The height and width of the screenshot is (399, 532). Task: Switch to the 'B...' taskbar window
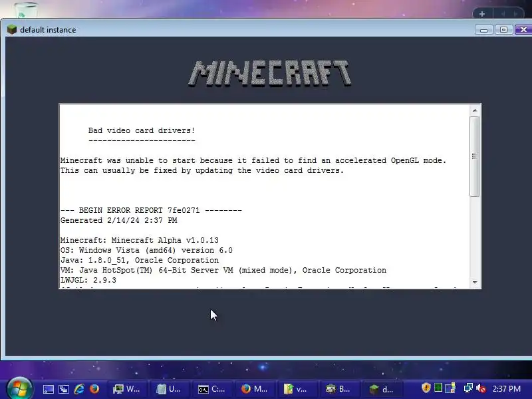338,389
